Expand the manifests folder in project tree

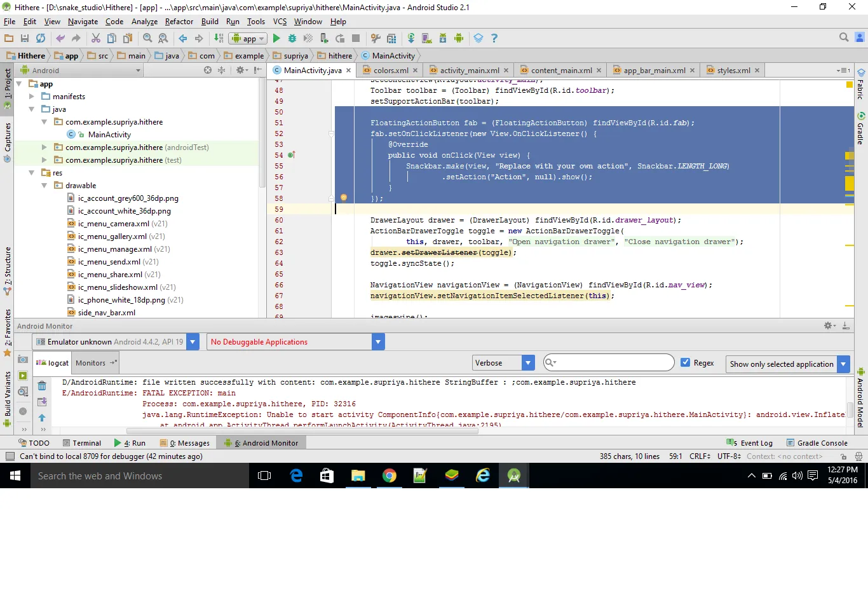32,97
